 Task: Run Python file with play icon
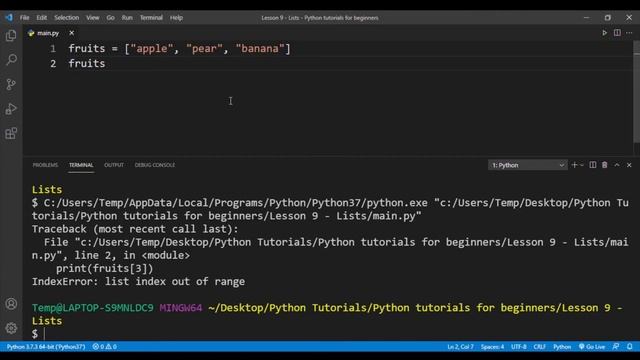pyautogui.click(x=604, y=33)
